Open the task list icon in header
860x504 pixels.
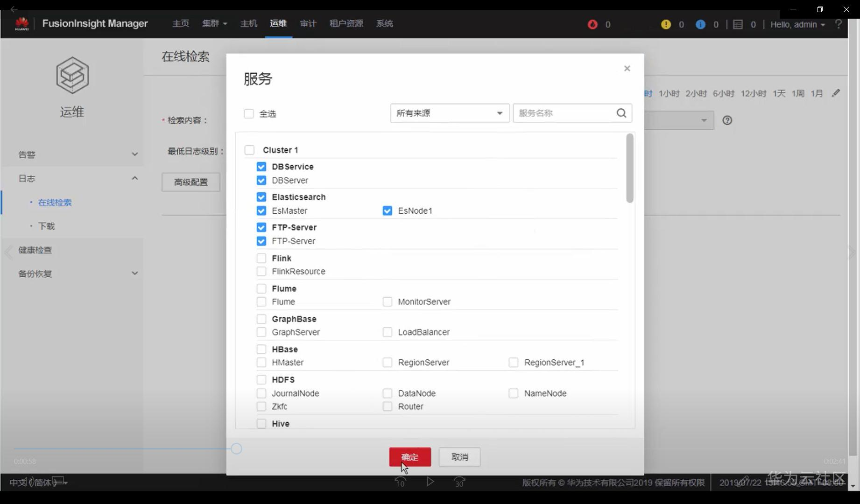coord(738,24)
